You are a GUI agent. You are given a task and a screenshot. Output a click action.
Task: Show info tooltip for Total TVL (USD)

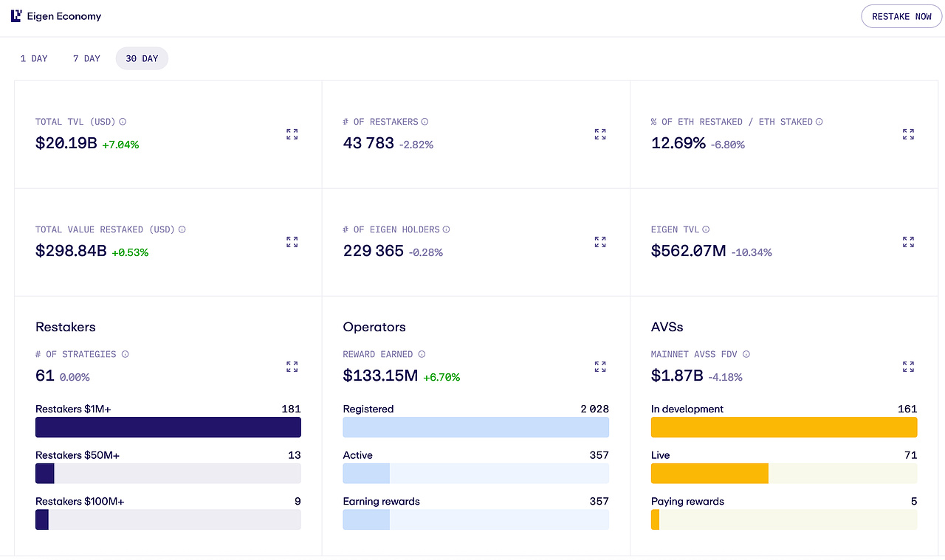pos(123,122)
